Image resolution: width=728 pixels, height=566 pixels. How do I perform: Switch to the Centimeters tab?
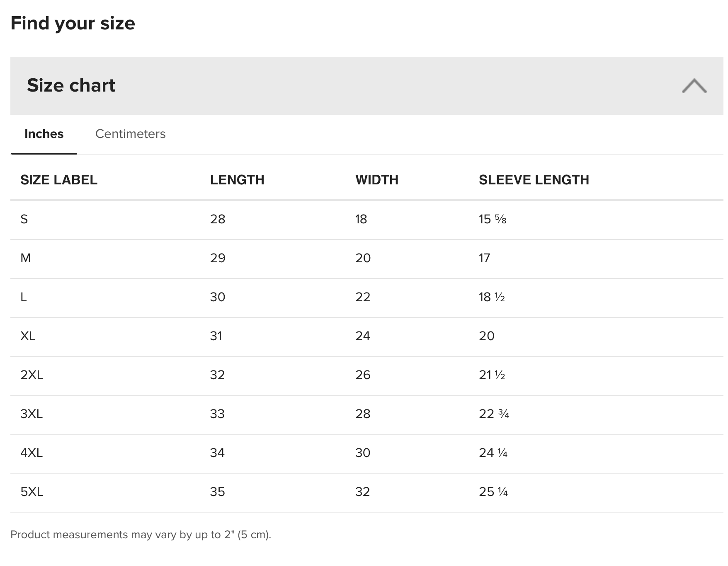click(130, 134)
